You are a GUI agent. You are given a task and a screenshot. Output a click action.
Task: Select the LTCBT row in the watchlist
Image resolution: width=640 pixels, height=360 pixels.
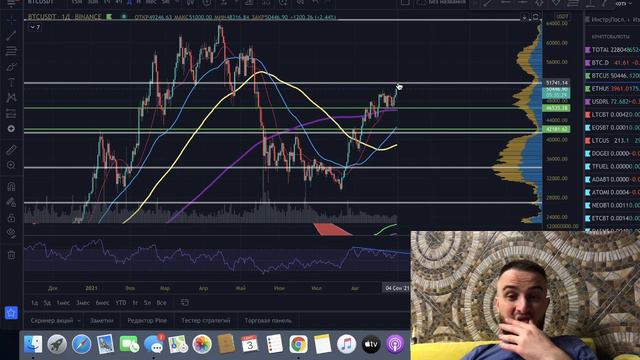point(612,115)
